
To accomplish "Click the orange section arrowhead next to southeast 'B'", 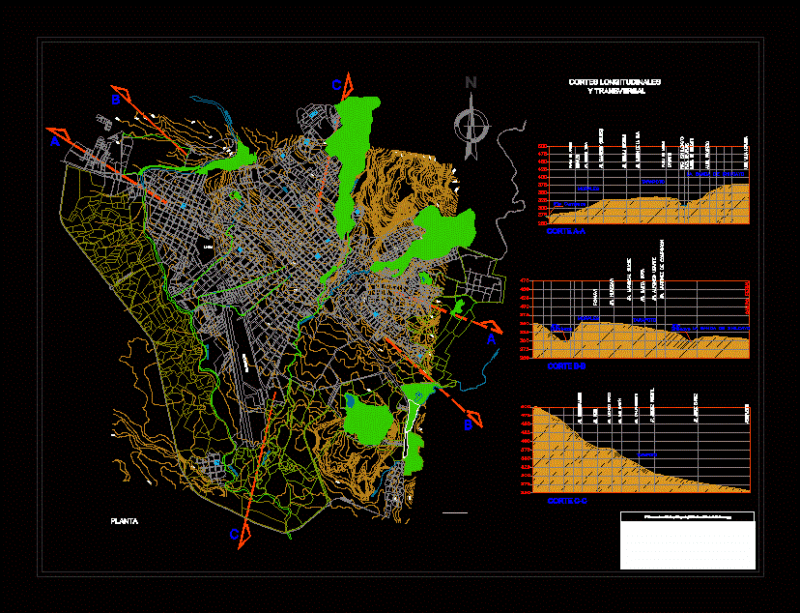I will (473, 416).
